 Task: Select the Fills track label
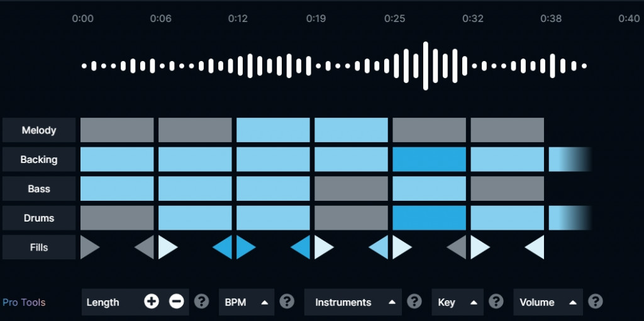pos(39,247)
